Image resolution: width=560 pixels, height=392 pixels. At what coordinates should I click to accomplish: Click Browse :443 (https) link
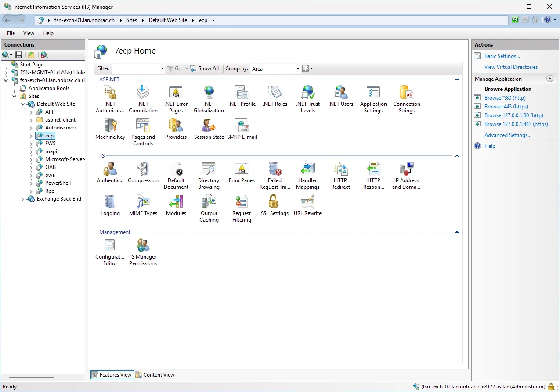(x=506, y=107)
